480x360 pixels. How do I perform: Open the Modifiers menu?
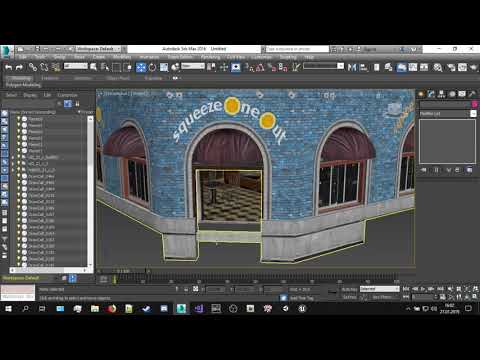point(122,57)
